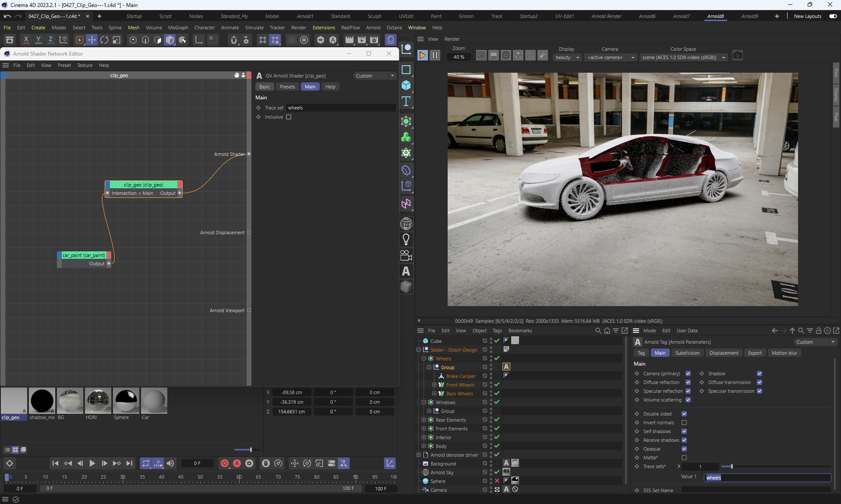Start the Arnold IPR render play button
This screenshot has width=841, height=504.
point(422,55)
